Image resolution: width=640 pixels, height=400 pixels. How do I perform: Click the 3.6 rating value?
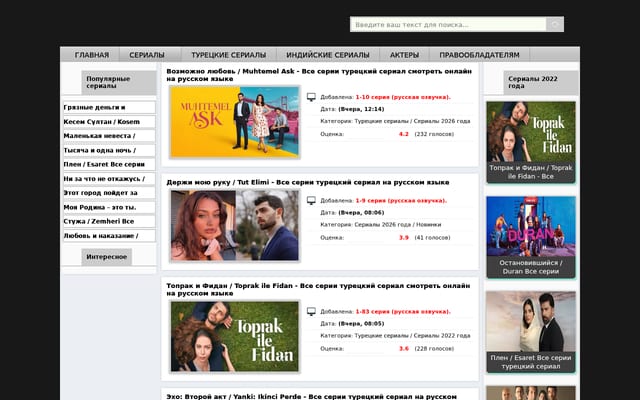tap(403, 349)
